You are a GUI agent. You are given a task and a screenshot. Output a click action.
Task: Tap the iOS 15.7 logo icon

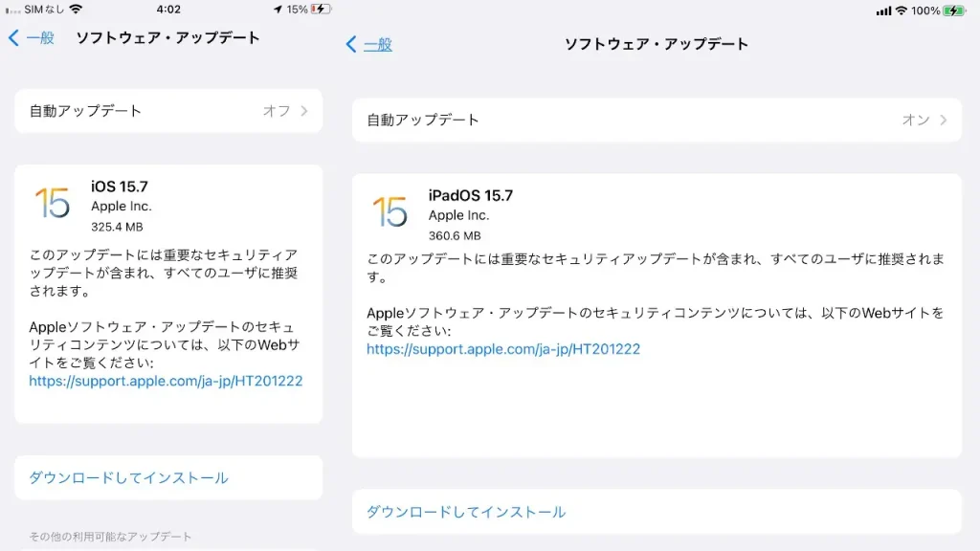click(53, 203)
